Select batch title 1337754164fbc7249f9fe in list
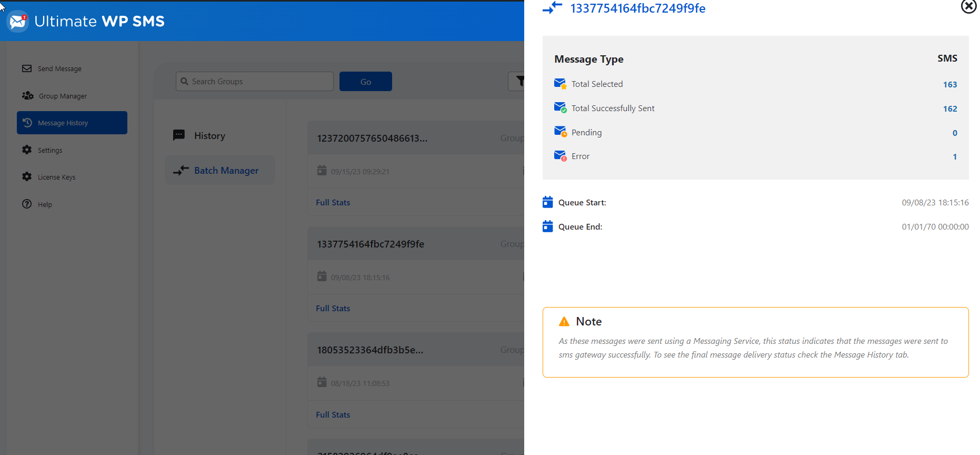 coord(371,244)
